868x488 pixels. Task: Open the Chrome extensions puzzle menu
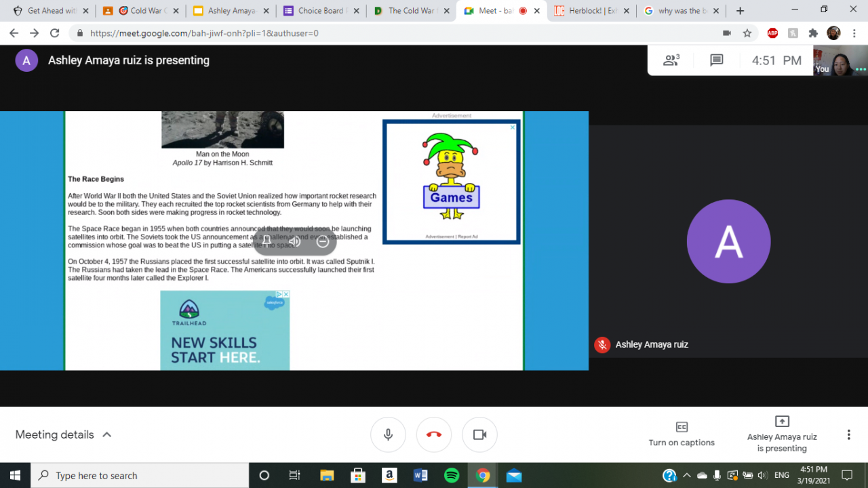(x=814, y=33)
